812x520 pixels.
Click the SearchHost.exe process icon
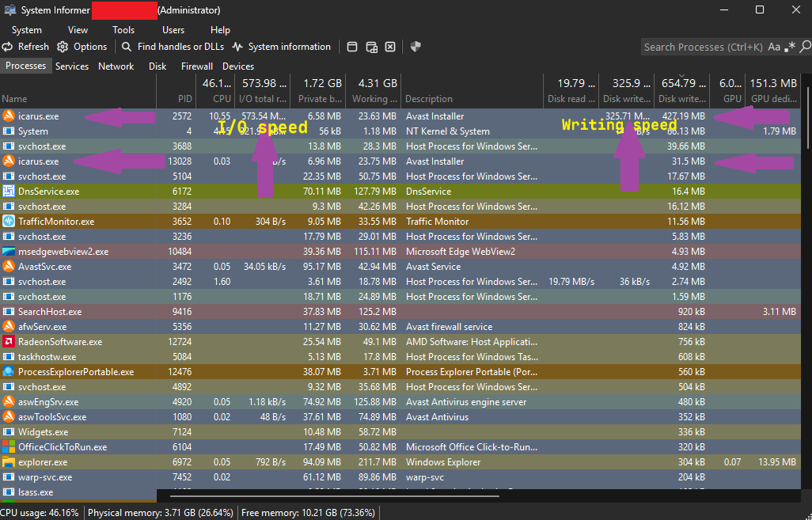pyautogui.click(x=8, y=312)
